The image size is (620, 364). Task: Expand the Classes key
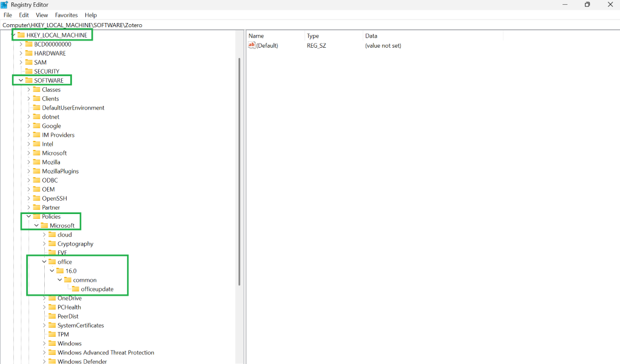(x=28, y=89)
